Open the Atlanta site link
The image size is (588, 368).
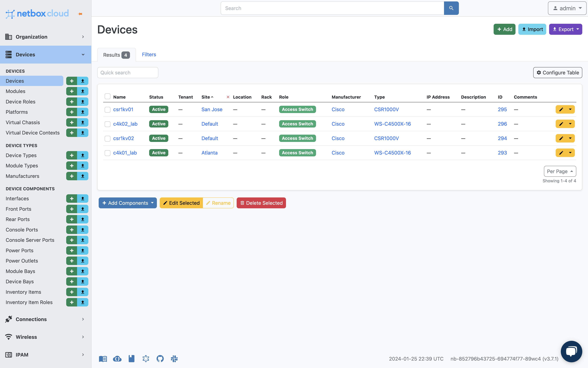(209, 153)
